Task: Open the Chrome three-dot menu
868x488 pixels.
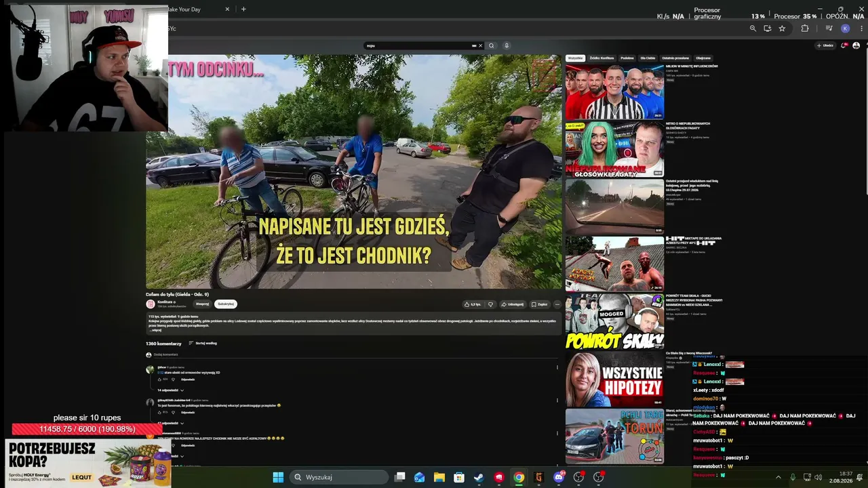Action: tap(862, 28)
